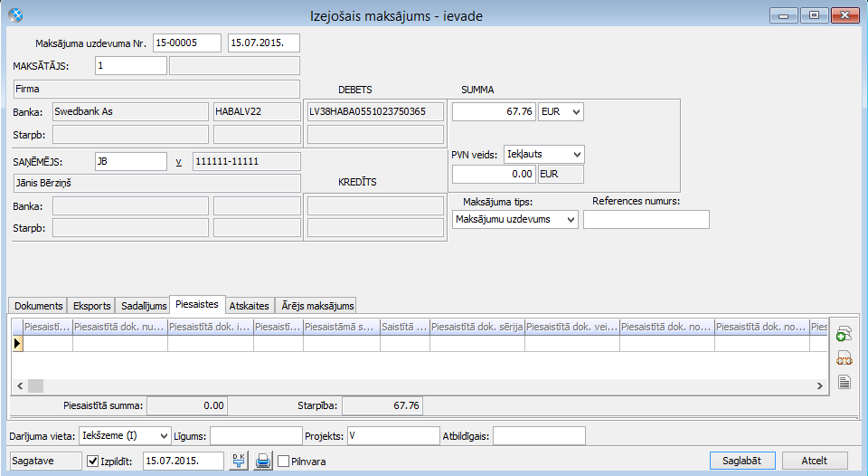Click the Projekts field
868x476 pixels.
click(393, 436)
